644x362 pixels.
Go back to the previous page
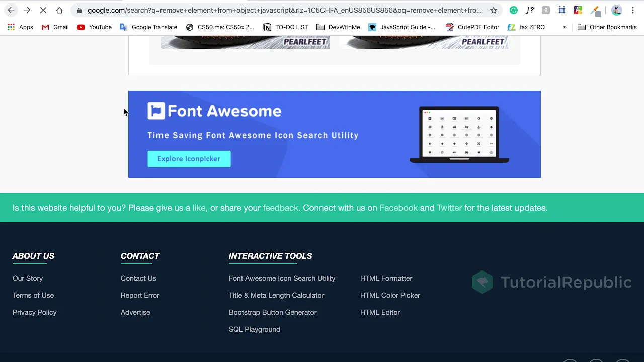[11, 10]
